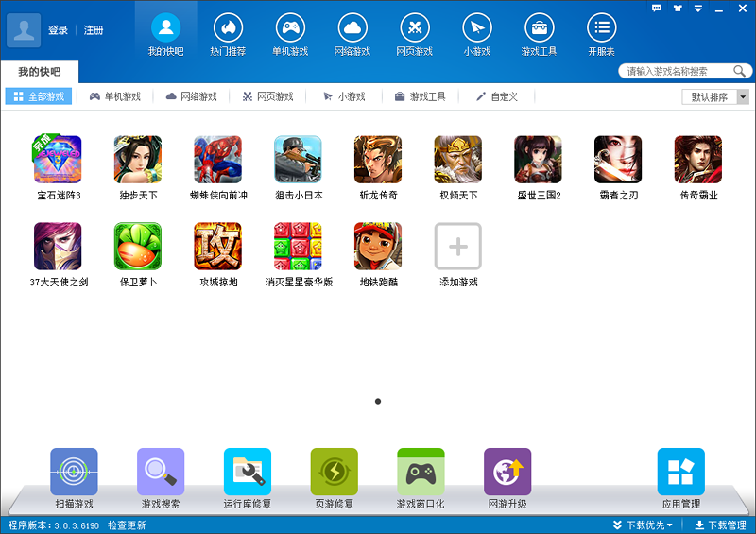
Task: Open the 游戏窗口化 windowed mode tool
Action: tap(421, 473)
